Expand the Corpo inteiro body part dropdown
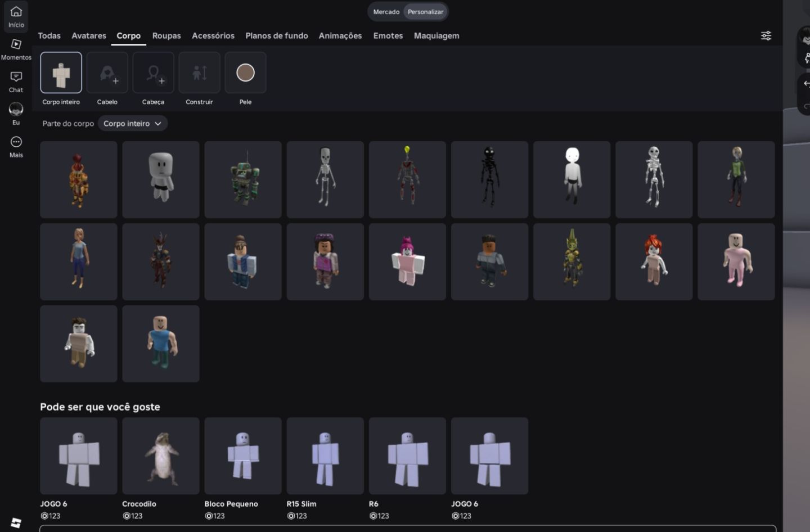Image resolution: width=810 pixels, height=532 pixels. [133, 124]
